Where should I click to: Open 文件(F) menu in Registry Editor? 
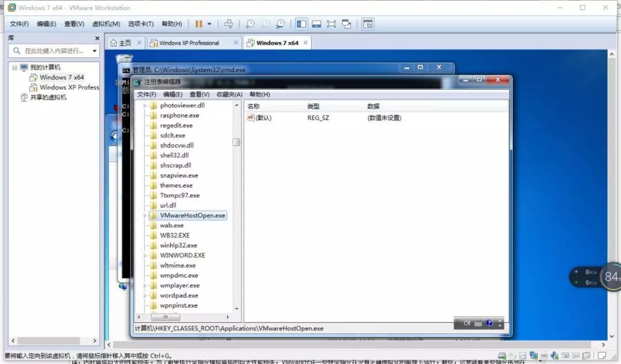[x=147, y=94]
